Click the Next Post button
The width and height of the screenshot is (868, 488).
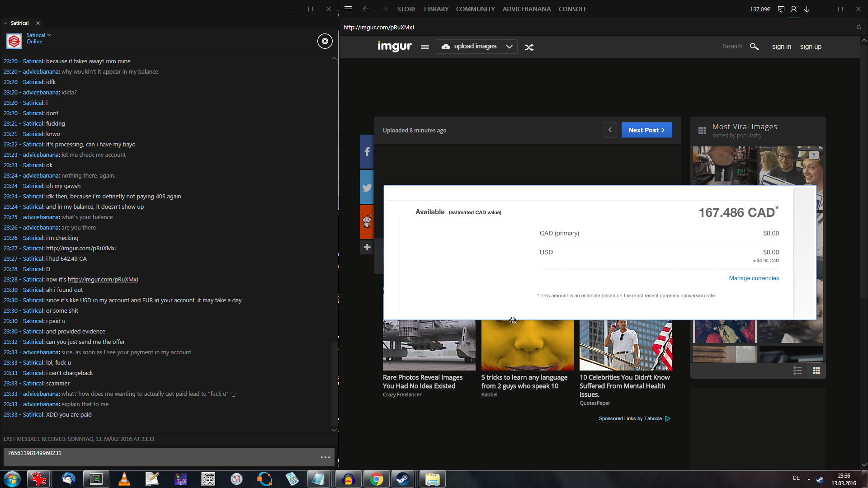[x=646, y=130]
